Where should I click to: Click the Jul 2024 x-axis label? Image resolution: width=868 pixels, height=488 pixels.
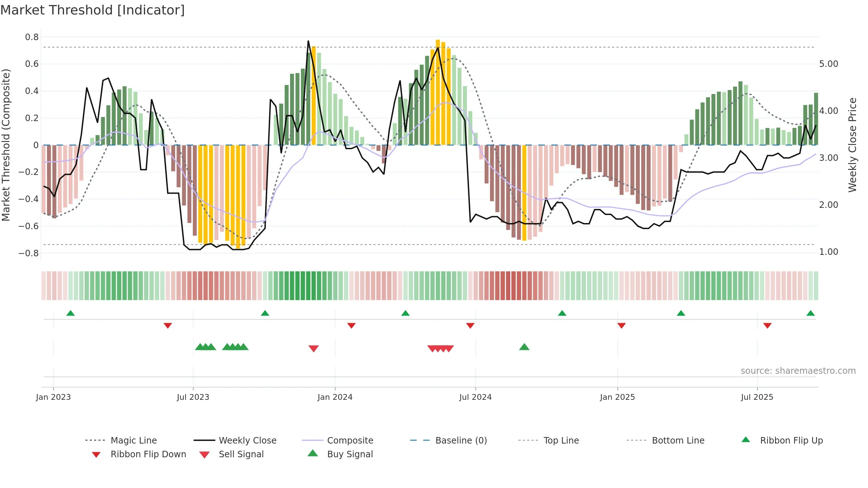(476, 397)
